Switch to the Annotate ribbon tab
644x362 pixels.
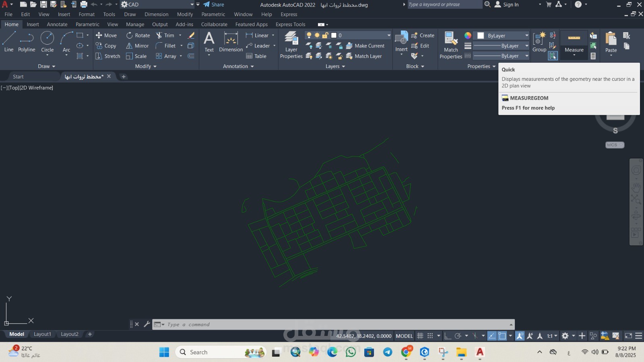click(x=57, y=25)
